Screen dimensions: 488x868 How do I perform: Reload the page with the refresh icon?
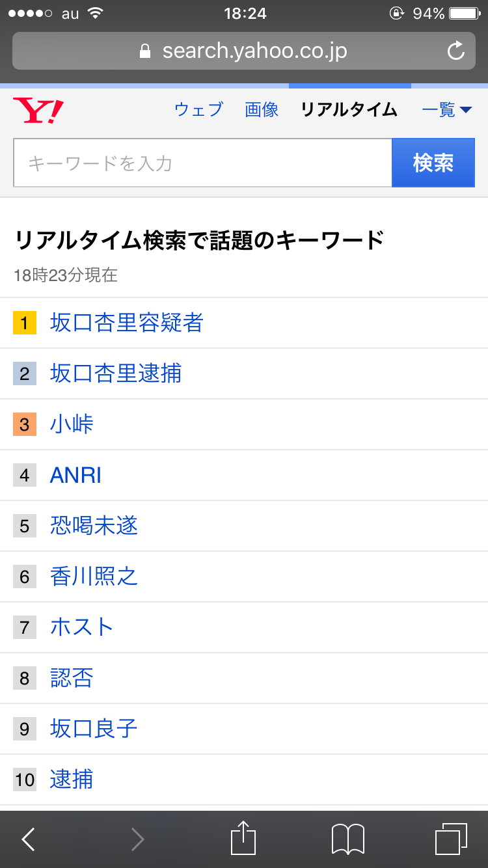[x=456, y=51]
